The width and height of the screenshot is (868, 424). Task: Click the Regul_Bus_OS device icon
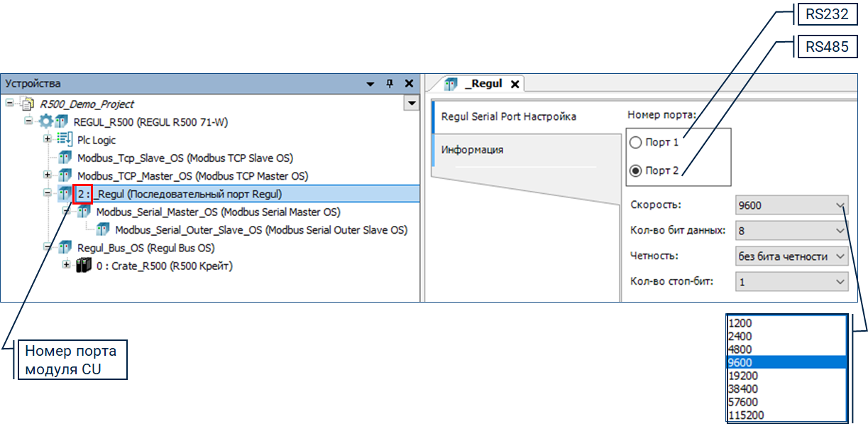click(x=65, y=248)
